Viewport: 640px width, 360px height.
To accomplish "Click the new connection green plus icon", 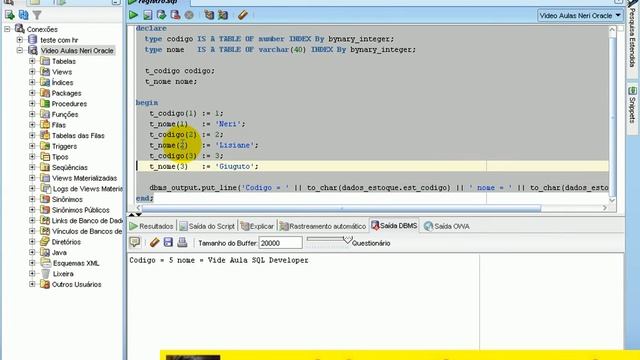I will (x=9, y=15).
